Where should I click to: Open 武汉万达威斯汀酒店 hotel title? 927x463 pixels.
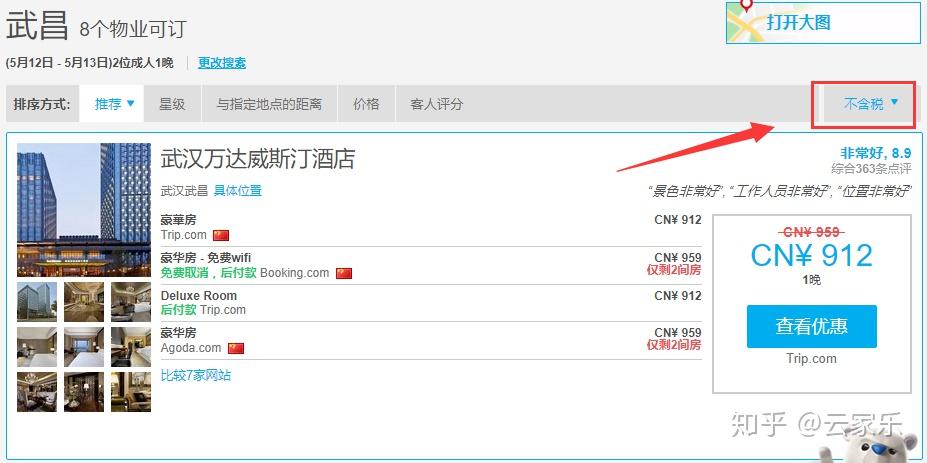point(258,158)
